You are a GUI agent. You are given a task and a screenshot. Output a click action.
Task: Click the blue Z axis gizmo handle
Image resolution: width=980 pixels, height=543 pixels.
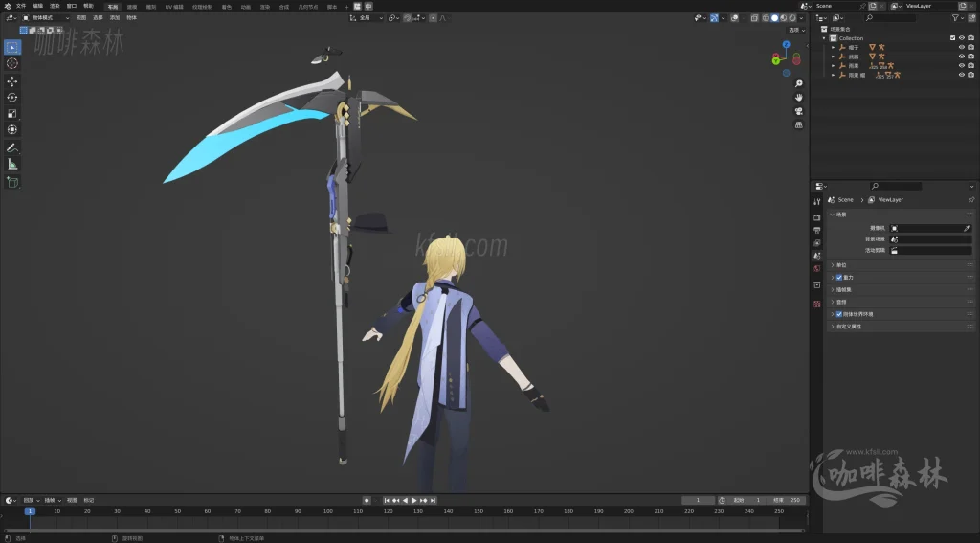pyautogui.click(x=787, y=44)
